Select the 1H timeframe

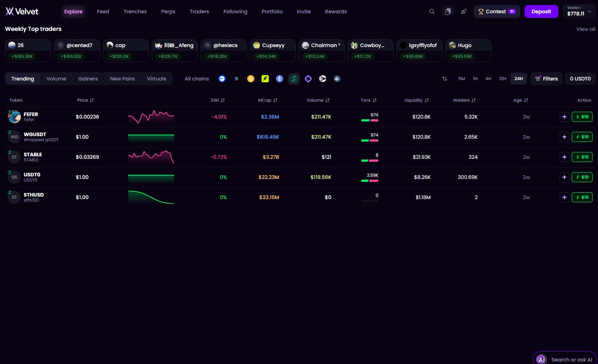tap(475, 79)
